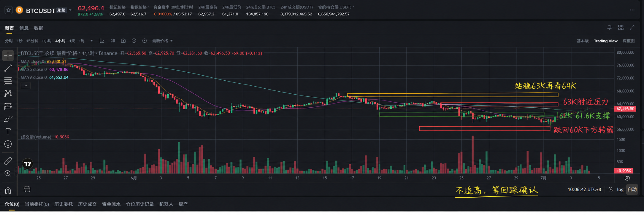This screenshot has height=215, width=644.
Task: Switch to 深度图 depth chart
Action: click(629, 41)
